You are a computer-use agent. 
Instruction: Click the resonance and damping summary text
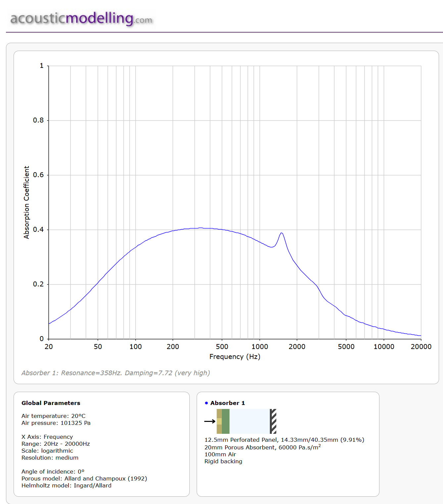[x=116, y=373]
